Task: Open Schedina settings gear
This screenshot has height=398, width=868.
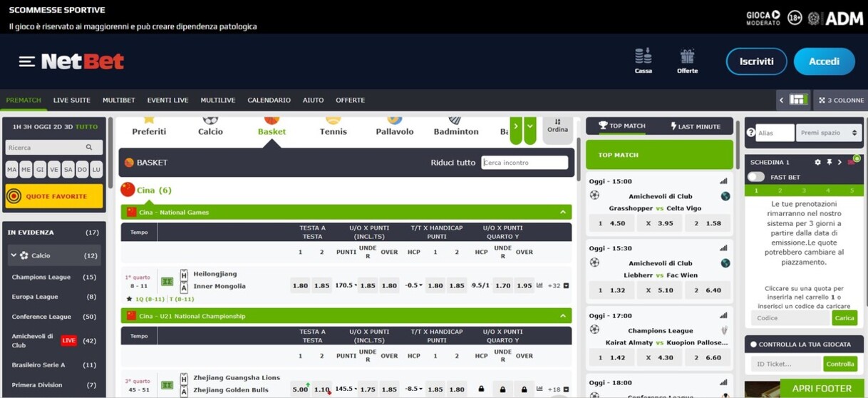Action: pos(817,162)
